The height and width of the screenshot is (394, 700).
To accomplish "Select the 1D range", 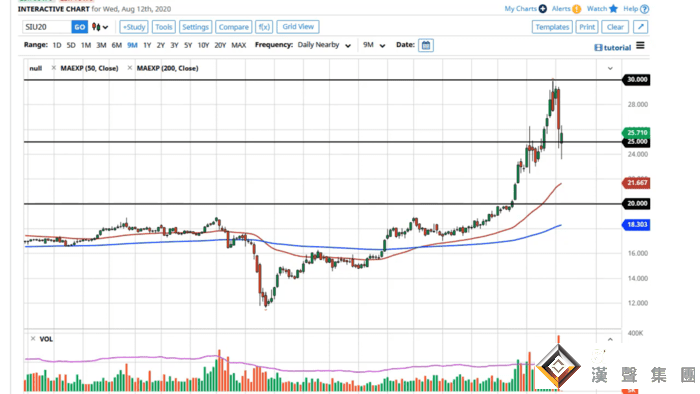I will 57,45.
